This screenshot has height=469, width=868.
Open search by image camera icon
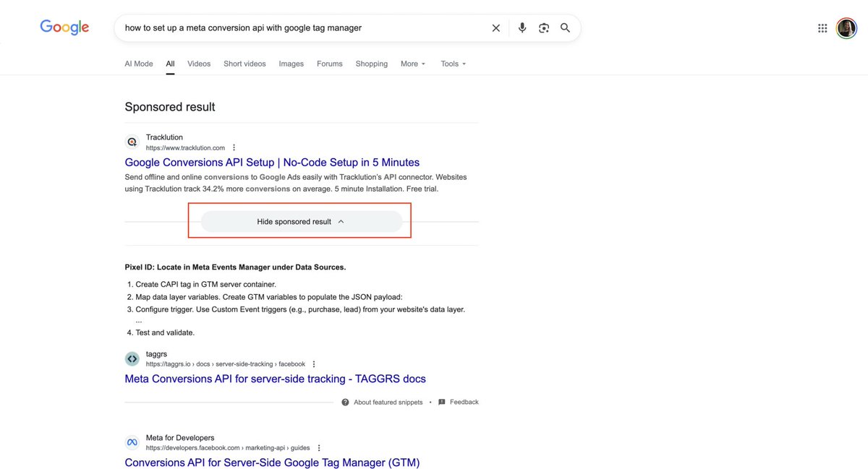pyautogui.click(x=544, y=28)
